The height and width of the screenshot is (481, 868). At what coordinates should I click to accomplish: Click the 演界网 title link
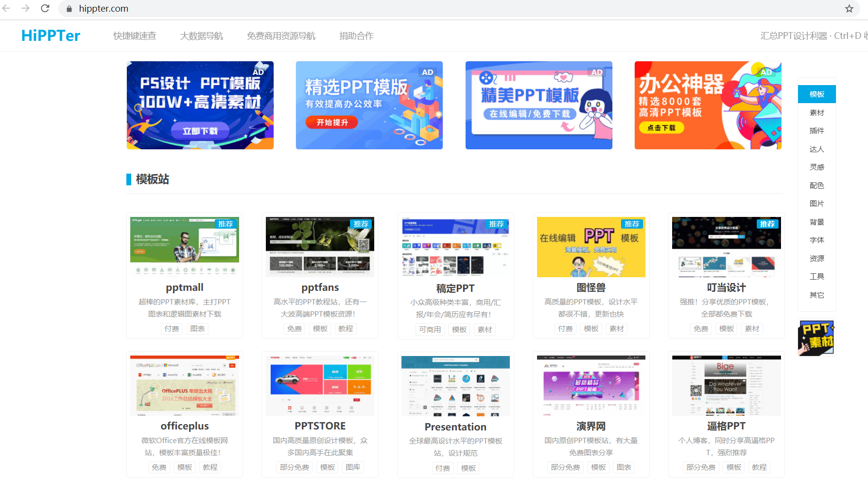click(591, 426)
